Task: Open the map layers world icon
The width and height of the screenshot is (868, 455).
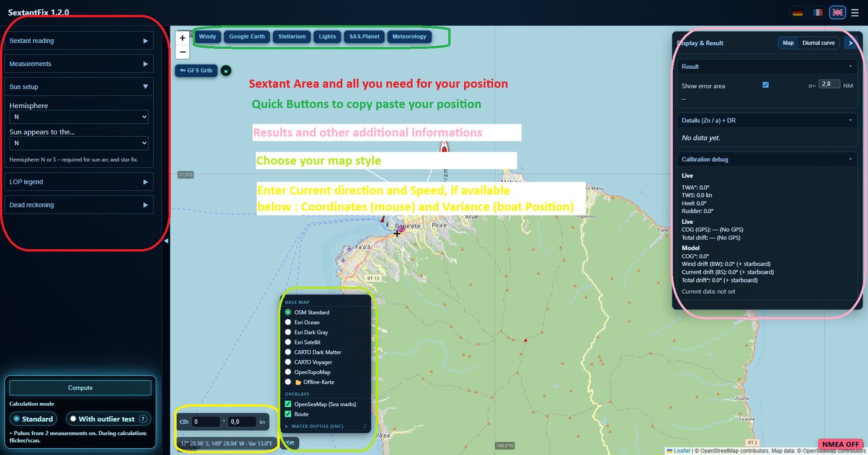Action: point(290,443)
